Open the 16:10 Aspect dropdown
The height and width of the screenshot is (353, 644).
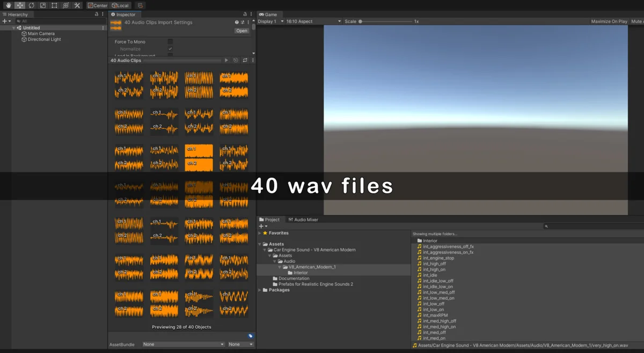click(x=313, y=21)
